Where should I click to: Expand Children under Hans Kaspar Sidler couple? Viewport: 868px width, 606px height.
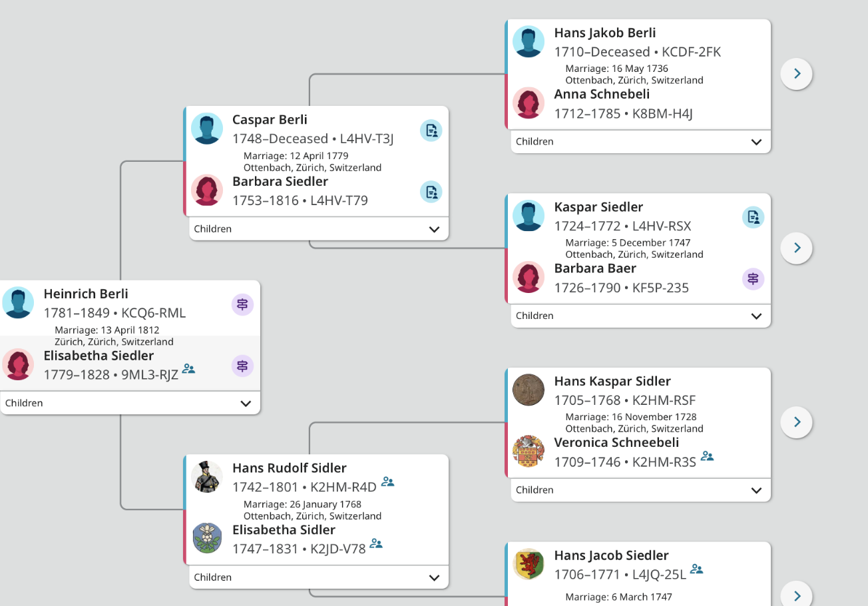pyautogui.click(x=640, y=489)
